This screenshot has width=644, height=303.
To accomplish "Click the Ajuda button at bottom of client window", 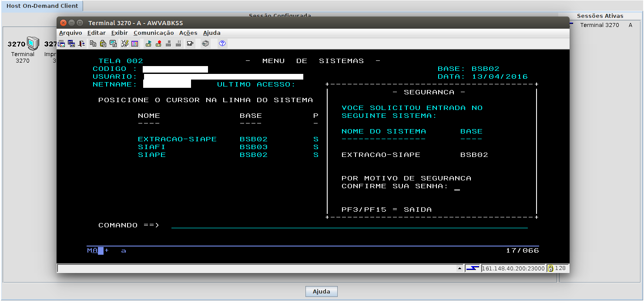I will pos(322,292).
